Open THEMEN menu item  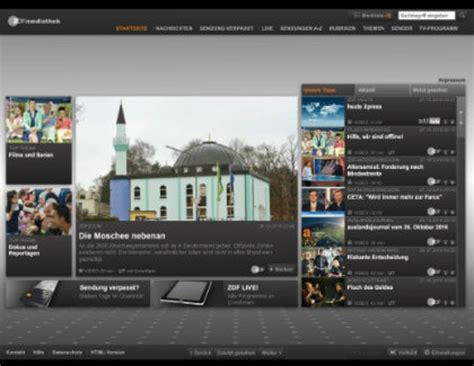point(374,29)
